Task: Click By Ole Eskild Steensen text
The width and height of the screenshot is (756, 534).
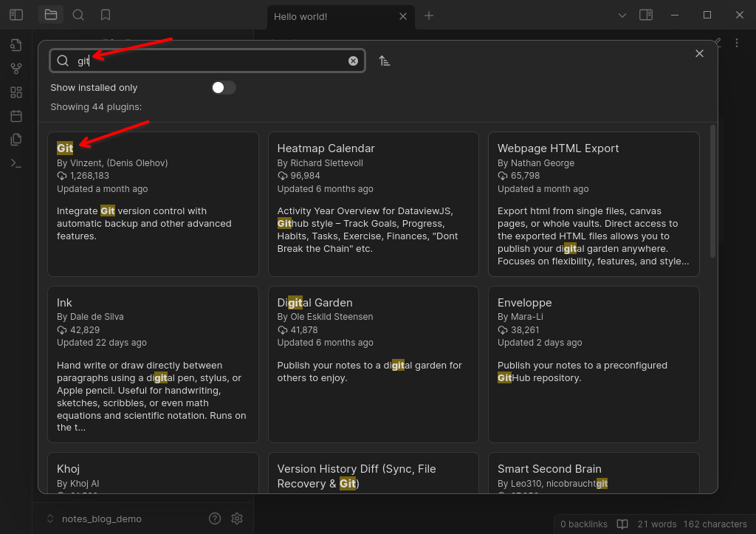Action: point(325,316)
